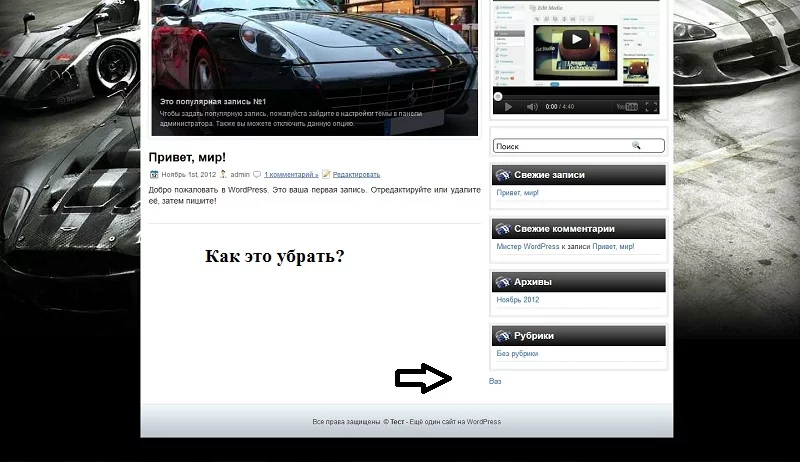This screenshot has height=462, width=800.
Task: Click the 0:00 / 4:40 time display
Action: [x=560, y=107]
